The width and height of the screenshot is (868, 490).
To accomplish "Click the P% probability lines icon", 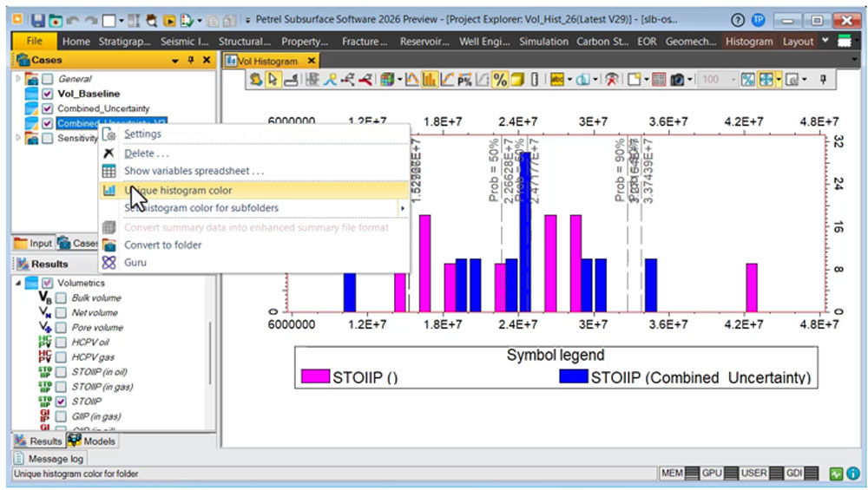I will pos(464,80).
